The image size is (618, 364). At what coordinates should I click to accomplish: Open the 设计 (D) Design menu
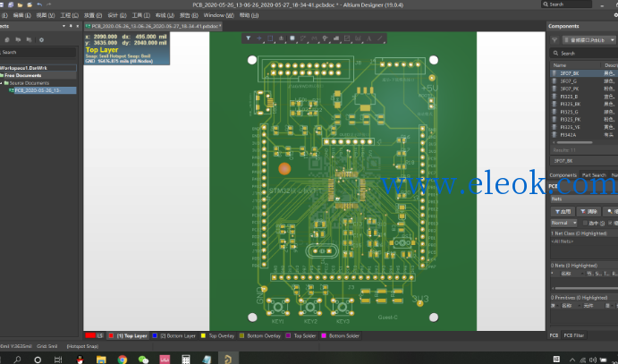tap(117, 15)
